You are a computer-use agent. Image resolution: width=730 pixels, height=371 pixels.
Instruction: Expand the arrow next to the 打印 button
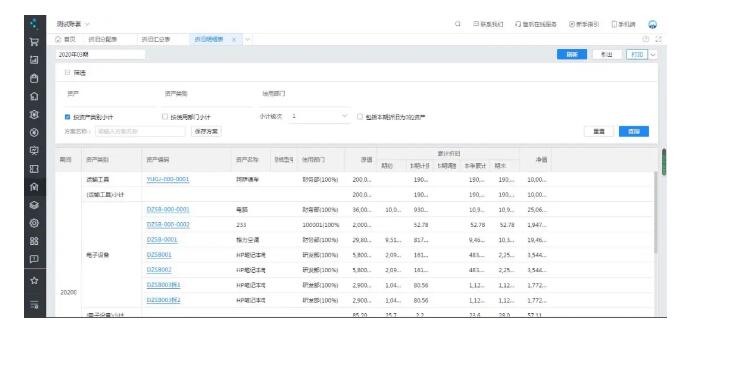coord(653,54)
